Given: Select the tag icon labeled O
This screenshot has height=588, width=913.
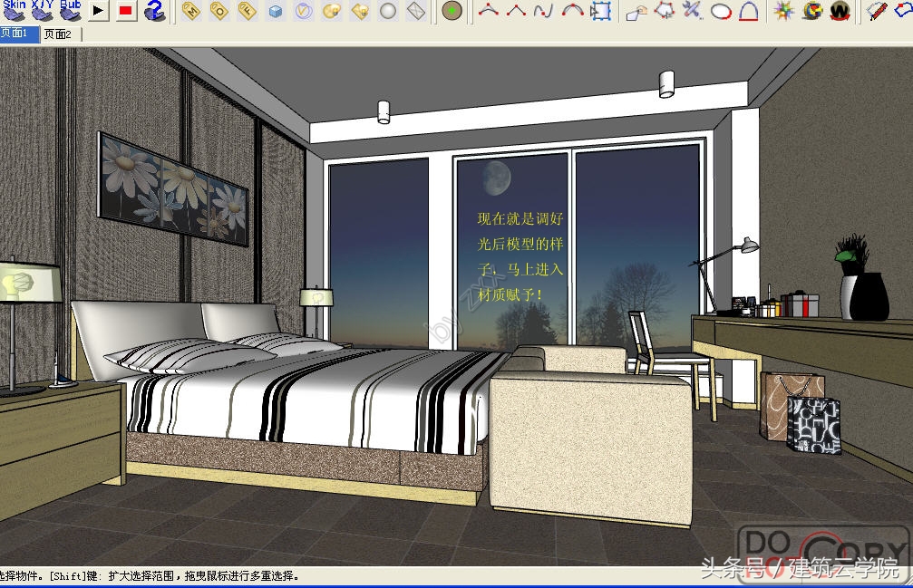Looking at the screenshot, I should coord(219,12).
